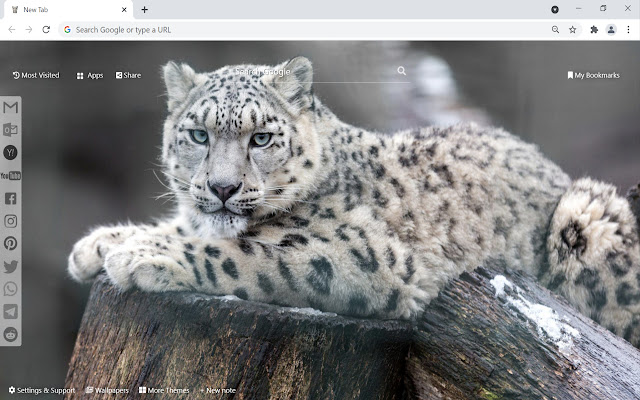
Task: Open Outlook mail sidebar icon
Action: coord(11,130)
